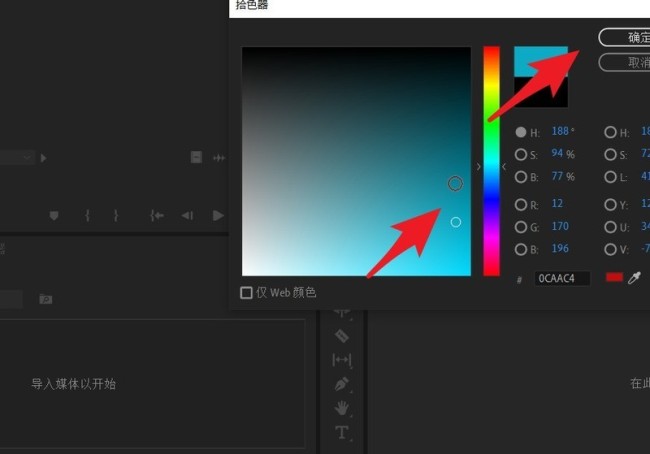The image size is (650, 454).
Task: Add a marker in the Source monitor
Action: pos(54,216)
